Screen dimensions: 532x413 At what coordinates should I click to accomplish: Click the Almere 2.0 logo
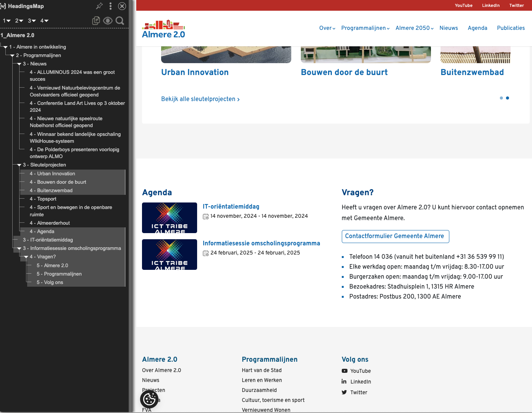[163, 29]
